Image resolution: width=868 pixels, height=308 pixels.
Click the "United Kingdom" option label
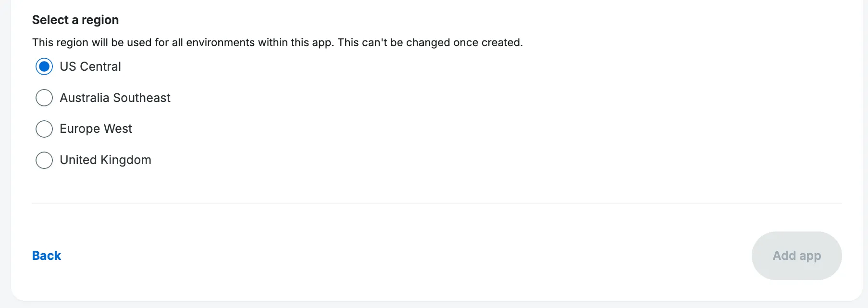(105, 160)
